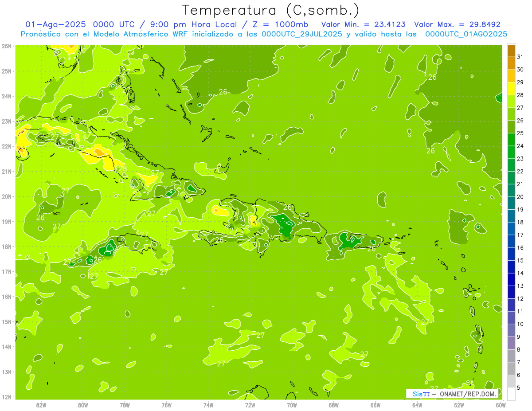This screenshot has height=411, width=532.
Task: Click the lime swatch between 27 and 28
Action: pos(511,102)
